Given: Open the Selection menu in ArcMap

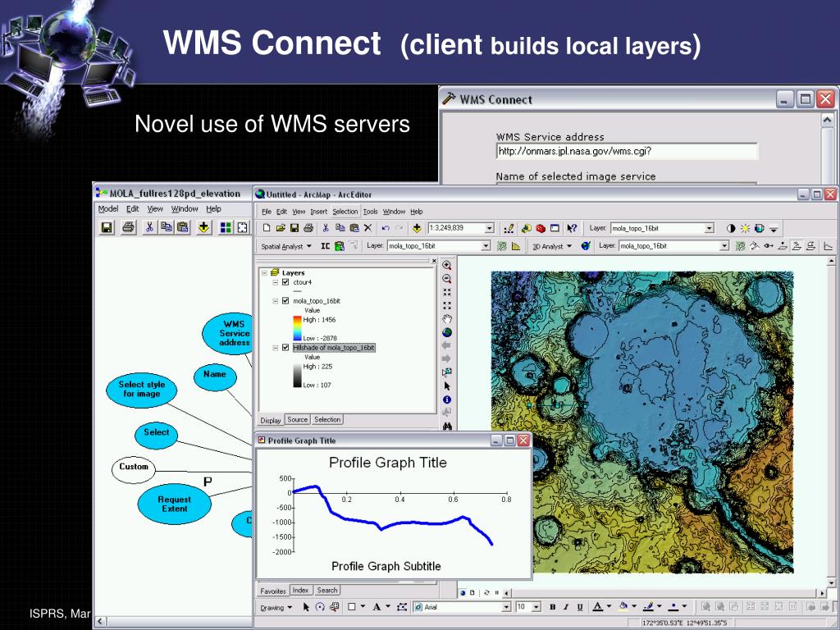Looking at the screenshot, I should (345, 212).
